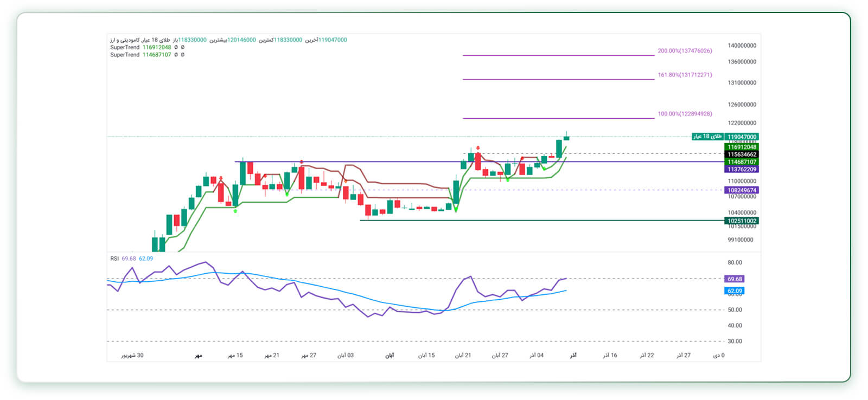Click the RSI average tag 62.09

(735, 291)
